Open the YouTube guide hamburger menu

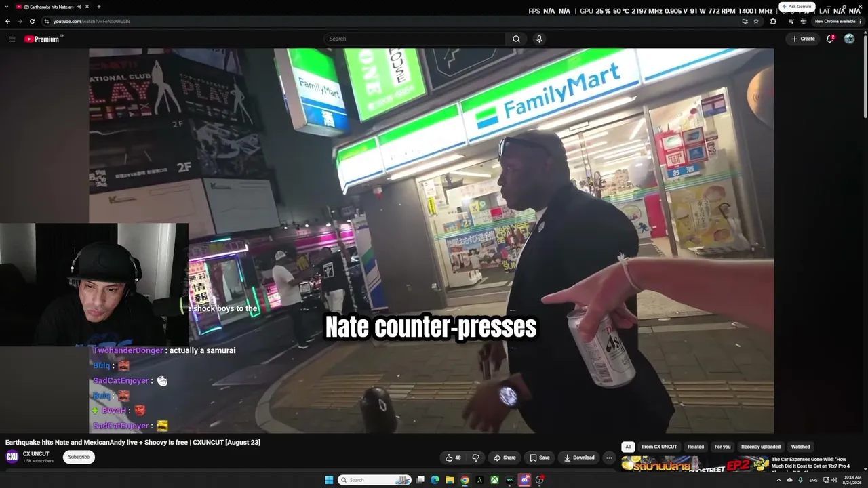pos(12,39)
